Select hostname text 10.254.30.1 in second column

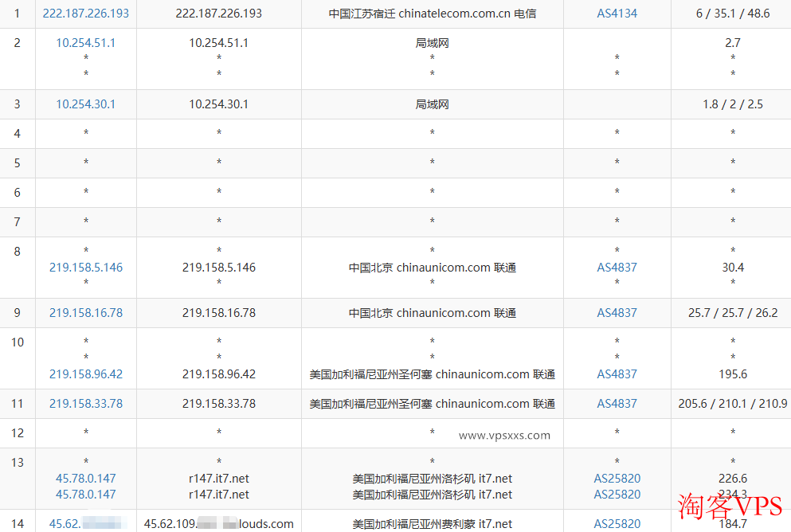(x=219, y=104)
